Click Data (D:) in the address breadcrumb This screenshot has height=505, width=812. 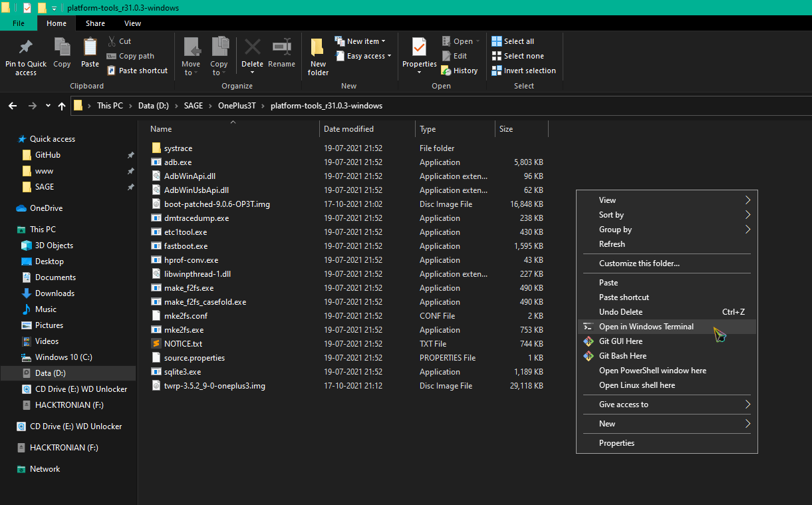tap(154, 106)
